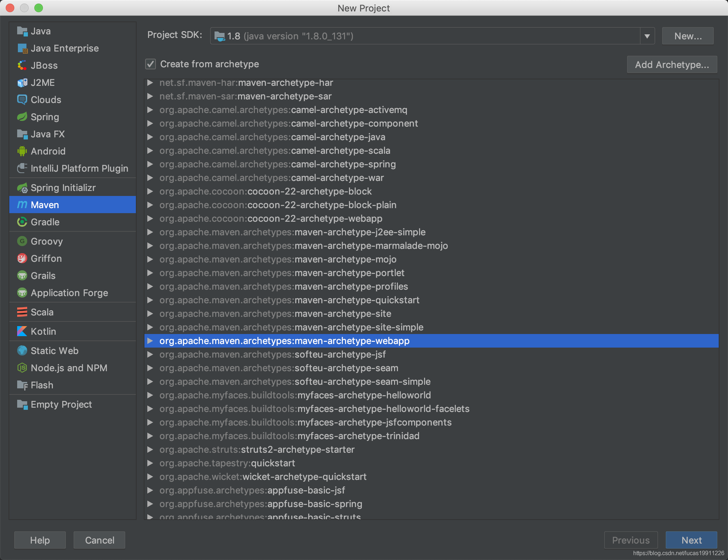Click the Node.js and NPM icon
This screenshot has width=728, height=560.
pos(22,368)
